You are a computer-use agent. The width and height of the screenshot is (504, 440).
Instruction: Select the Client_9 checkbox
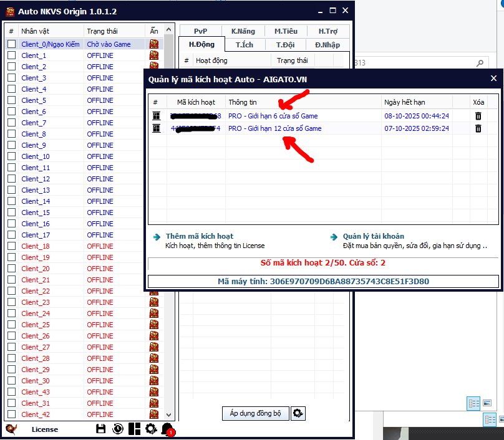12,145
